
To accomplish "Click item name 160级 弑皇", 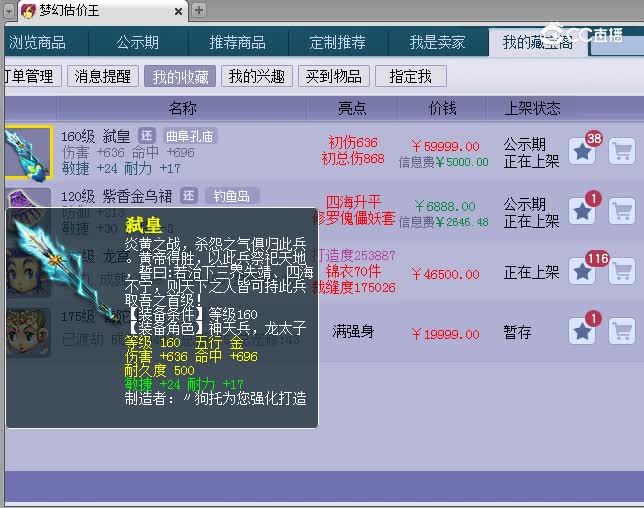I will 95,136.
